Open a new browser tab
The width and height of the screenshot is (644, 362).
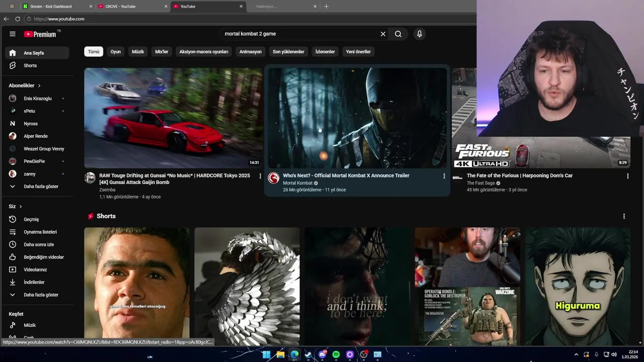(327, 7)
